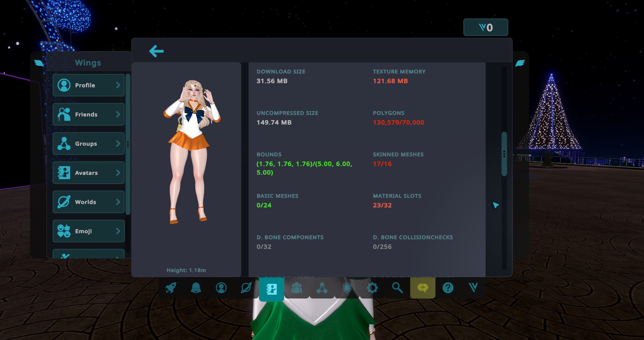This screenshot has width=644, height=340.
Task: Click the SKINNED MESHES label
Action: pyautogui.click(x=398, y=154)
